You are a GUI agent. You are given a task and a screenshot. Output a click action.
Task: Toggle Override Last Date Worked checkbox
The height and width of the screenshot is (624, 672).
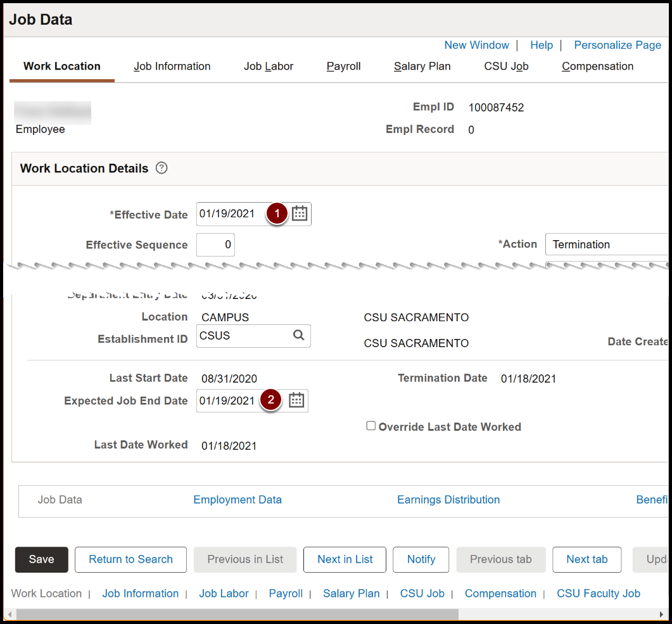tap(371, 426)
